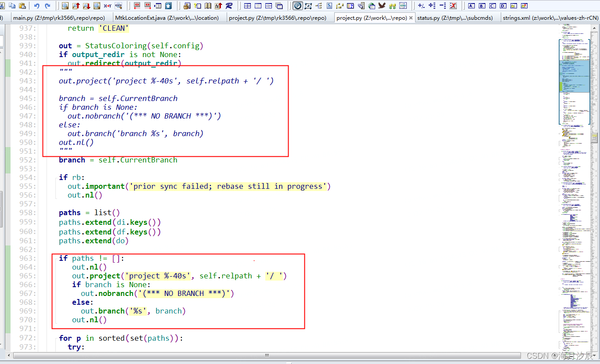Click the globe icon in toolbar
The width and height of the screenshot is (600, 364).
tap(372, 6)
